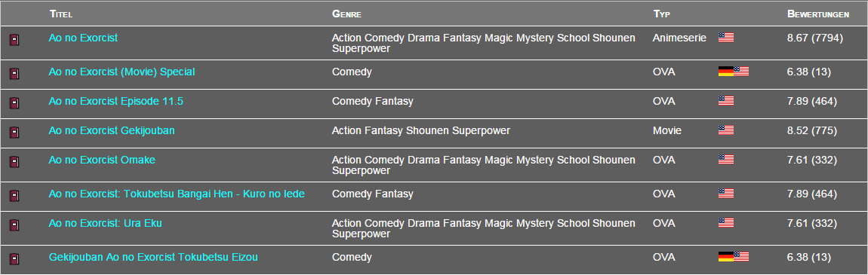Open the Ao no Exorcist title link

(83, 38)
